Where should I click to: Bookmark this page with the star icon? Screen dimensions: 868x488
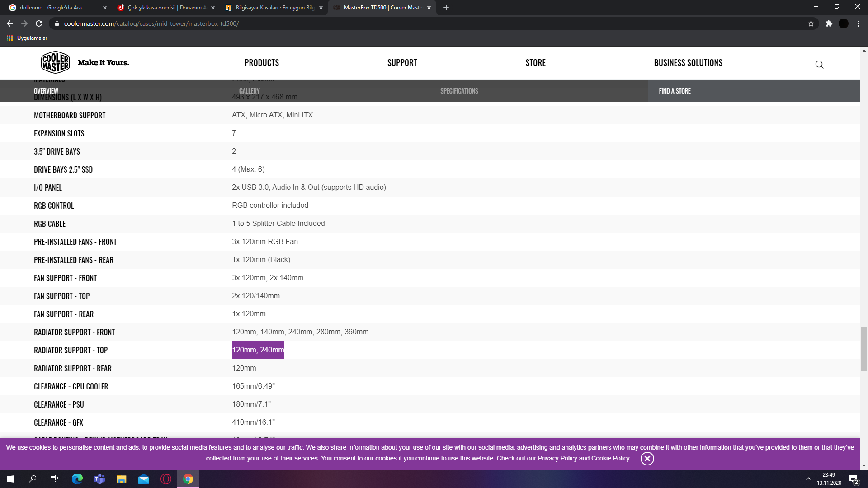[x=811, y=23]
